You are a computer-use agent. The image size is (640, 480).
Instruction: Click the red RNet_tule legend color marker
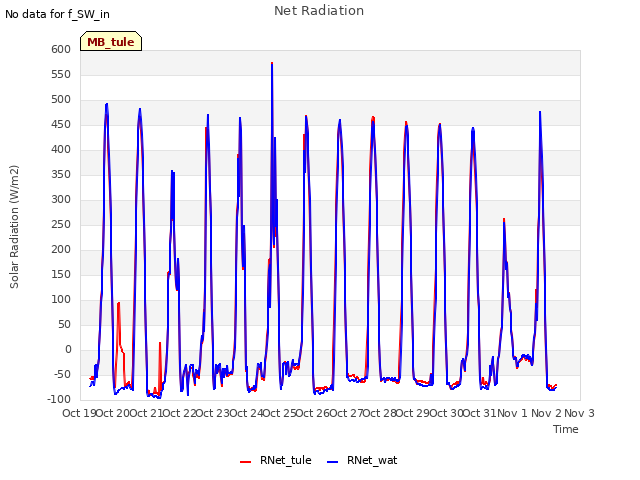click(245, 462)
